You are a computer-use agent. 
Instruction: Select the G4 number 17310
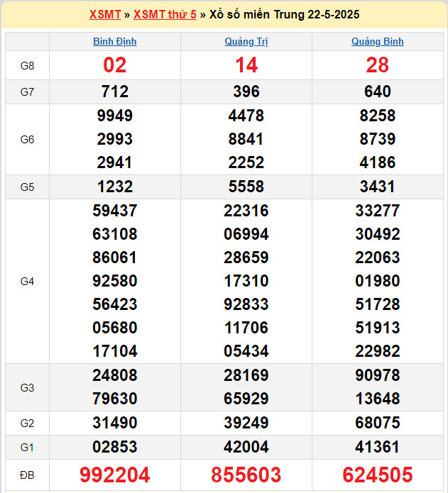tap(246, 281)
